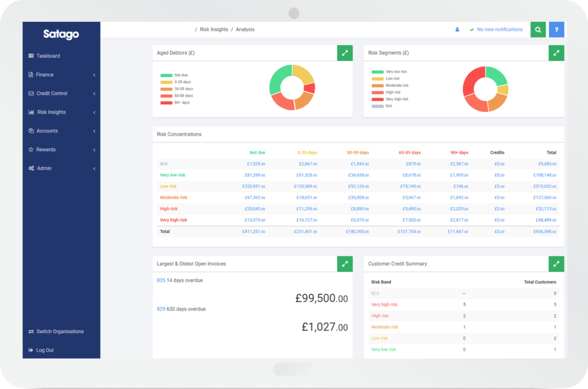Expand the Aged Debtors chart panel
Screen dimensions: 588x389
pyautogui.click(x=345, y=53)
